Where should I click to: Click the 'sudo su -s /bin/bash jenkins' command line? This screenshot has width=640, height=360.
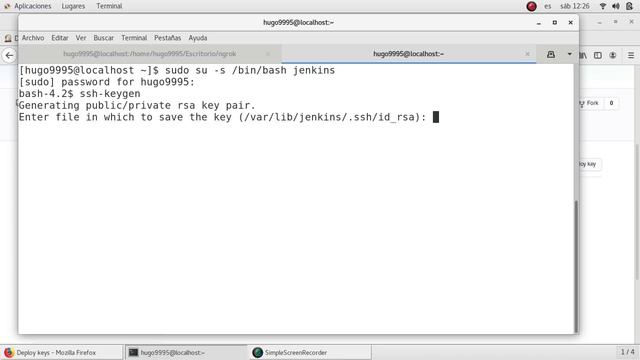250,70
